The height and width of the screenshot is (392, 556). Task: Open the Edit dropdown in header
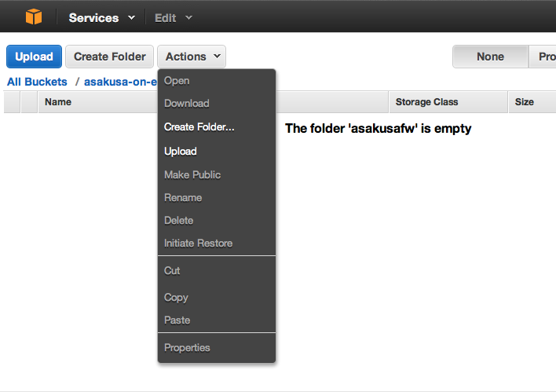(173, 17)
